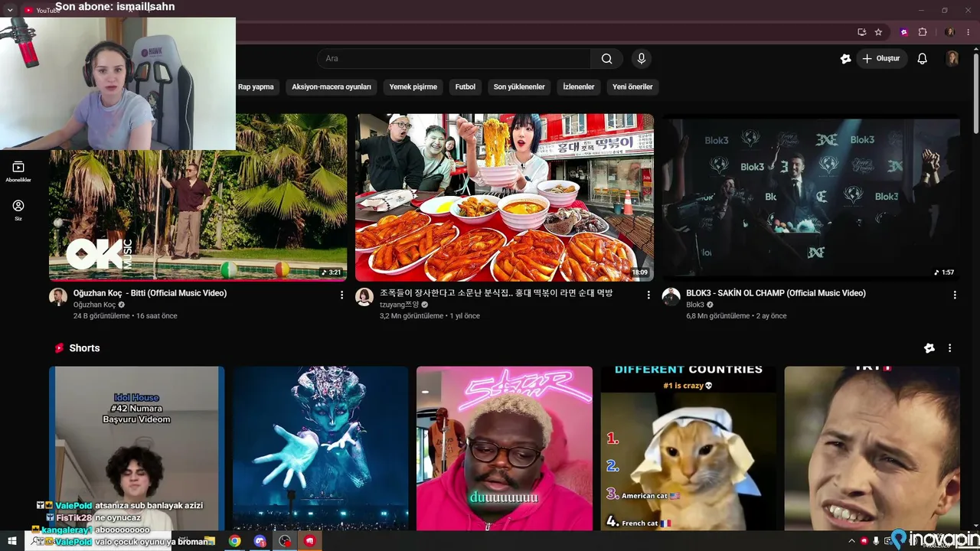Open the Shorts shelf three-dot menu
Viewport: 980px width, 551px height.
(x=950, y=348)
